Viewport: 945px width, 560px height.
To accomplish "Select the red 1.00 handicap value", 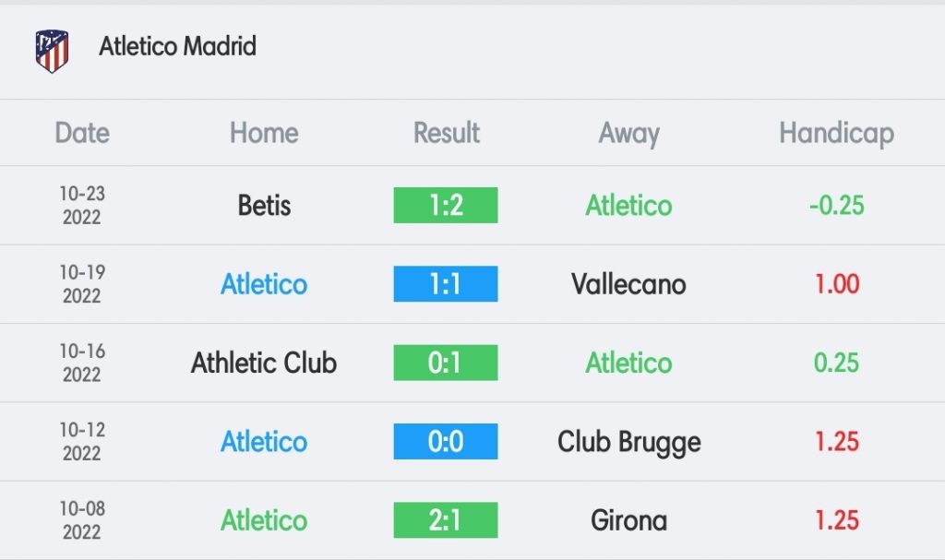I will point(836,284).
